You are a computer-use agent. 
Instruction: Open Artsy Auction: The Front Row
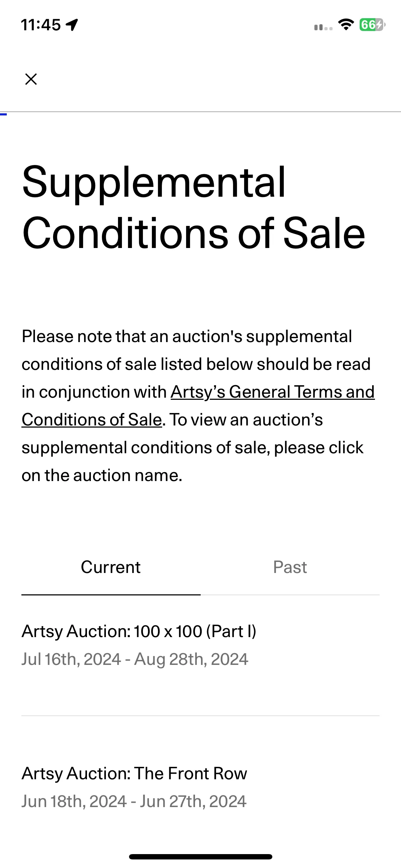click(x=134, y=774)
